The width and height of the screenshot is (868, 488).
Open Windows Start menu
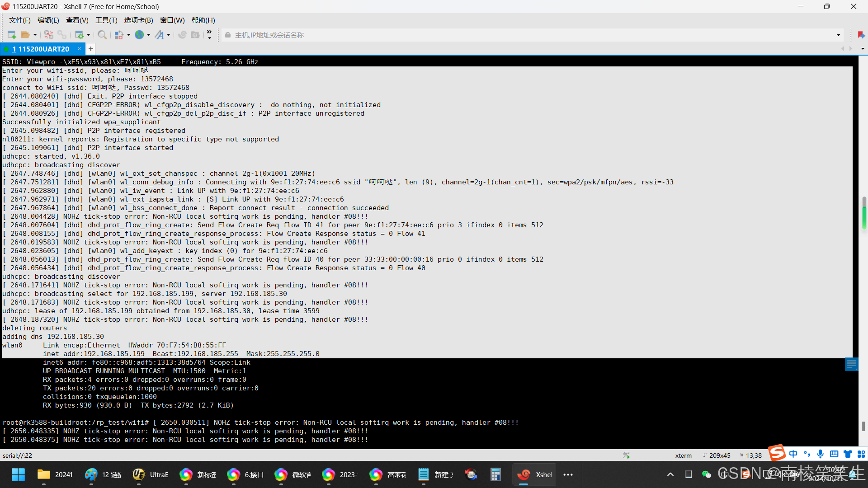coord(18,474)
